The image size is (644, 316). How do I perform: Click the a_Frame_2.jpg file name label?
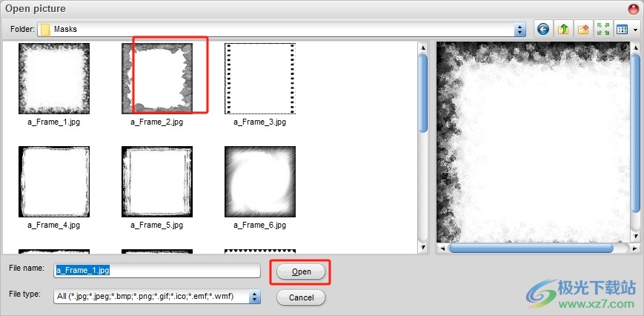click(157, 122)
